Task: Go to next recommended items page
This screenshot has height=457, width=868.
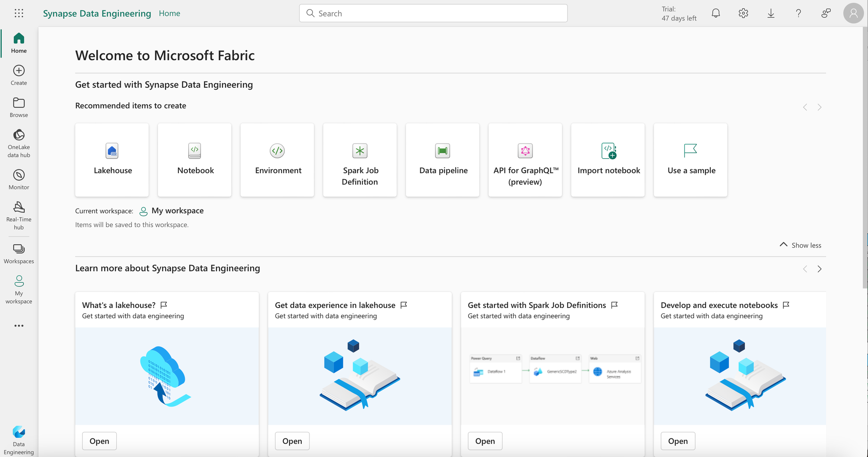Action: click(819, 107)
